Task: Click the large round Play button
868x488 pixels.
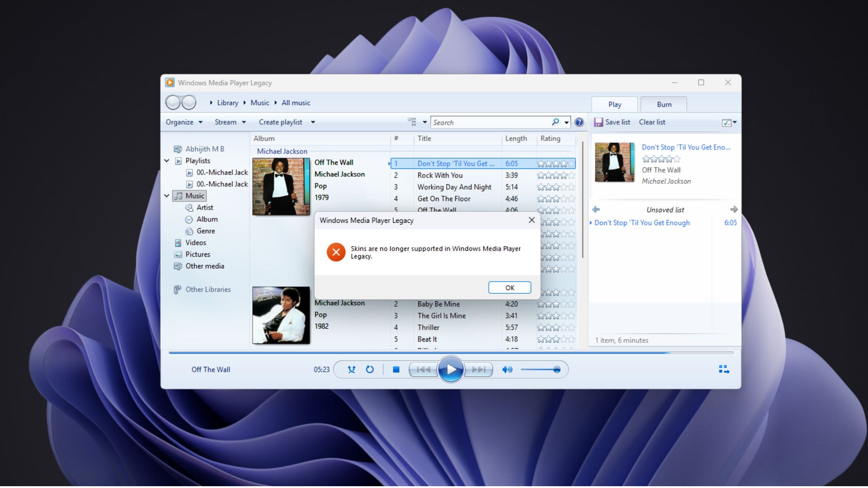Action: 451,370
